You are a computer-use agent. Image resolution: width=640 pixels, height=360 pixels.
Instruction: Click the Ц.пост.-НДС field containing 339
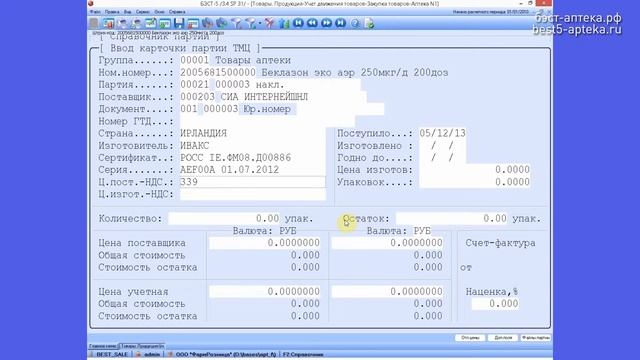coord(253,182)
